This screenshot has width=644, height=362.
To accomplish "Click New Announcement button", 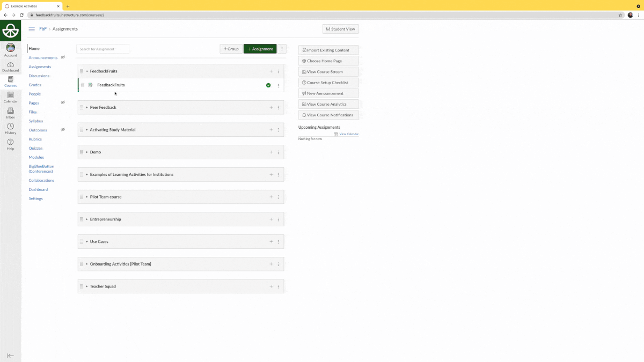I will coord(328,93).
